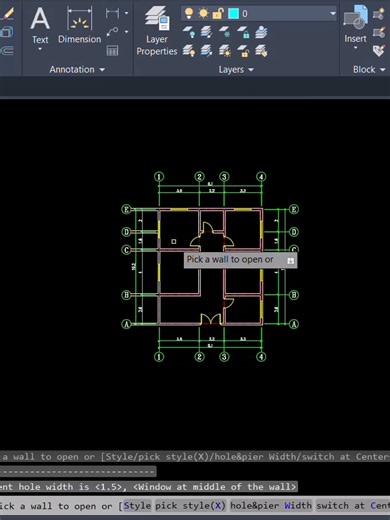Click right grid bubble D

[294, 232]
